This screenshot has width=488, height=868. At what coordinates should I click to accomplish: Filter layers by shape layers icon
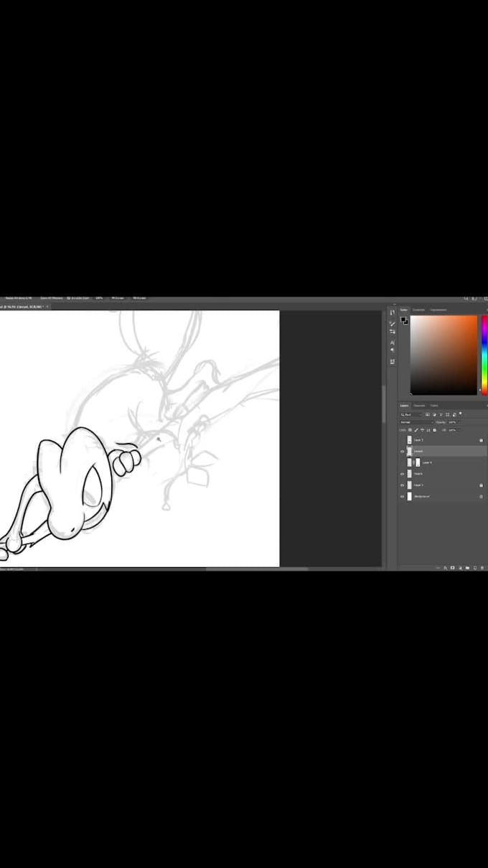click(x=447, y=415)
